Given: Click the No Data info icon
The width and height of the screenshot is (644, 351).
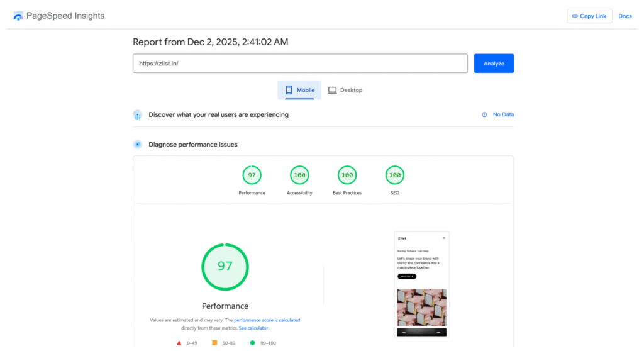Looking at the screenshot, I should click(x=484, y=114).
